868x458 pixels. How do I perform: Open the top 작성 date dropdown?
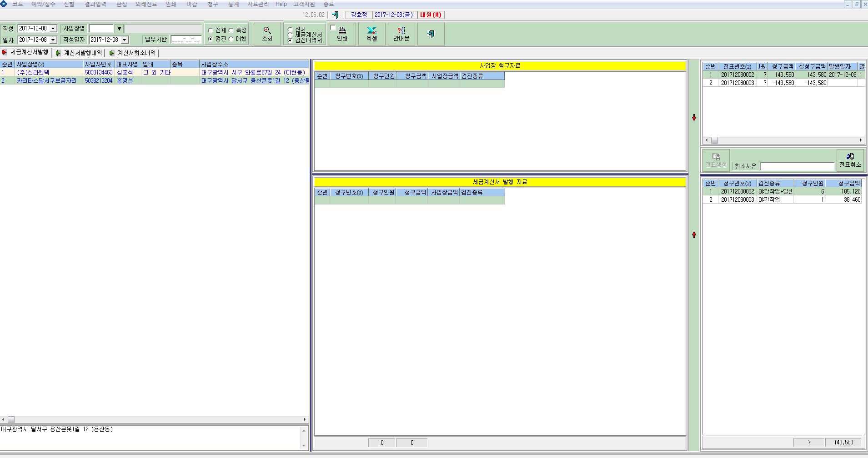tap(53, 29)
